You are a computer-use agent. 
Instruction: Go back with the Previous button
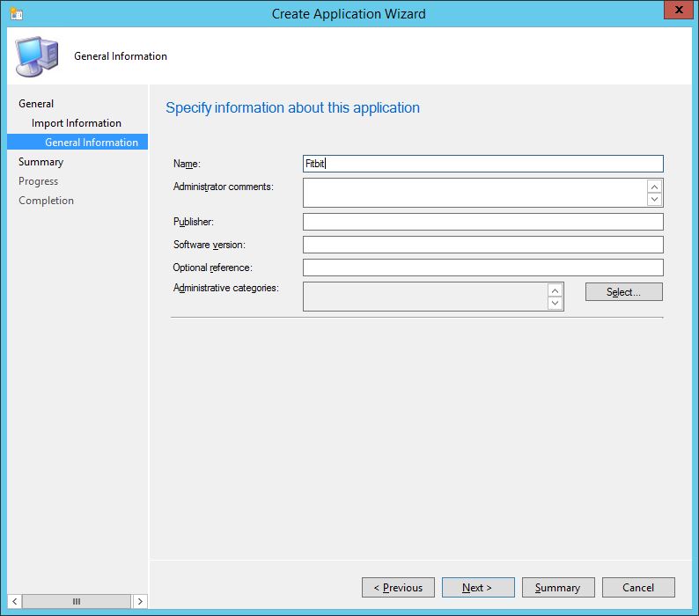pyautogui.click(x=398, y=588)
